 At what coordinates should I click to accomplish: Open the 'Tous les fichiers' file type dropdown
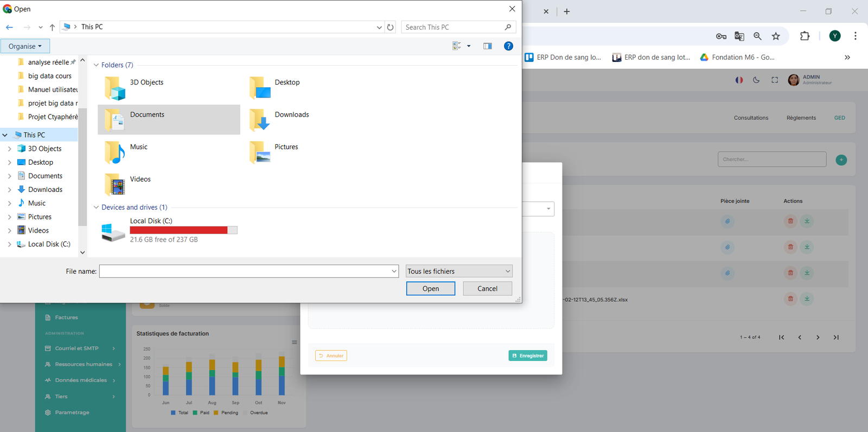(x=459, y=271)
